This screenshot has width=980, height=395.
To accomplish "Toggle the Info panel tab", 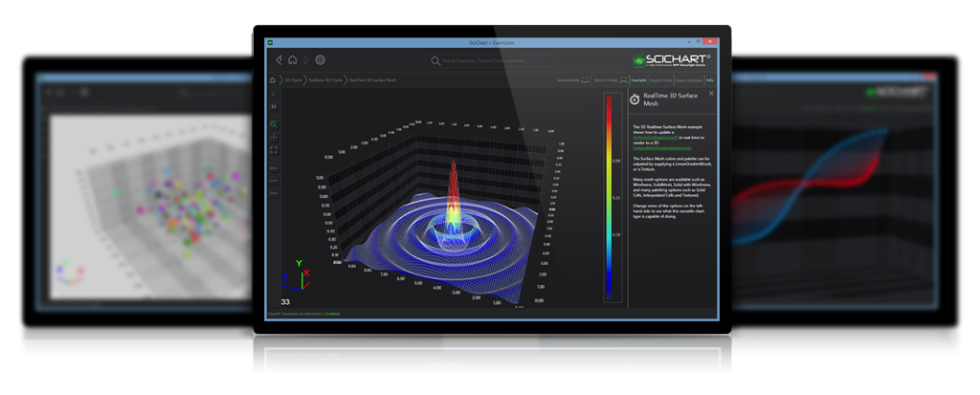I will pos(710,80).
